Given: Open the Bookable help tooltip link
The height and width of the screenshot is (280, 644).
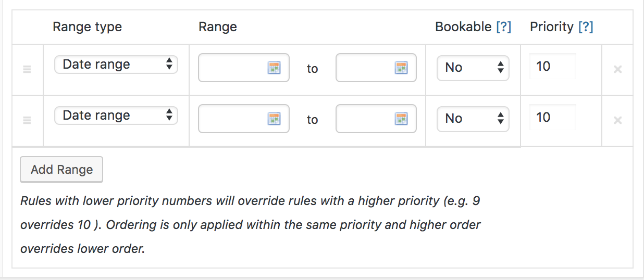Looking at the screenshot, I should coord(503,27).
